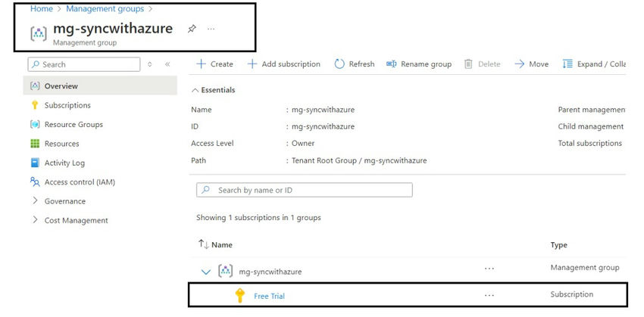Click the Access control people icon
Viewport: 644px width, 317px height.
pyautogui.click(x=35, y=182)
